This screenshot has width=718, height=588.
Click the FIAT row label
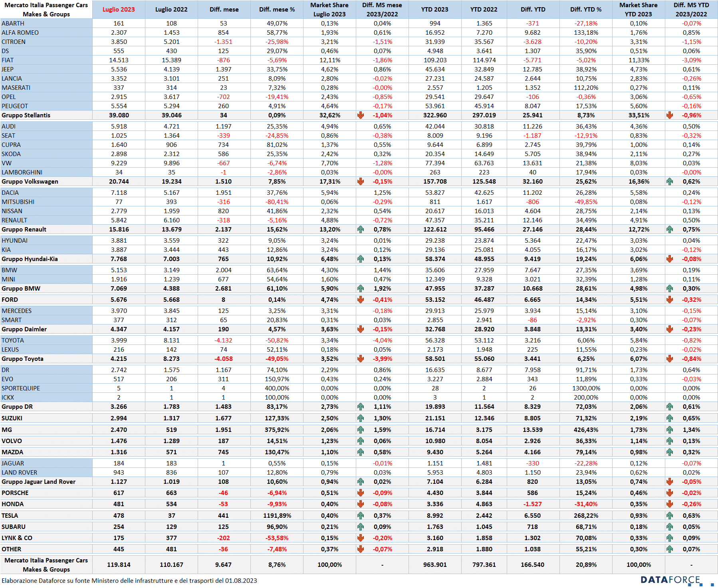pos(8,60)
